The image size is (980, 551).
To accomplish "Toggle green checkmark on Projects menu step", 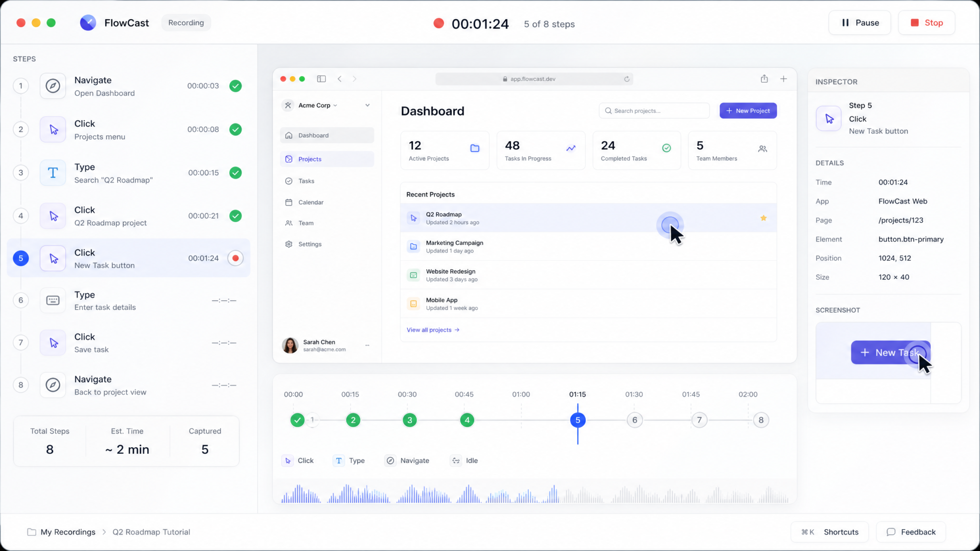I will pyautogui.click(x=235, y=130).
